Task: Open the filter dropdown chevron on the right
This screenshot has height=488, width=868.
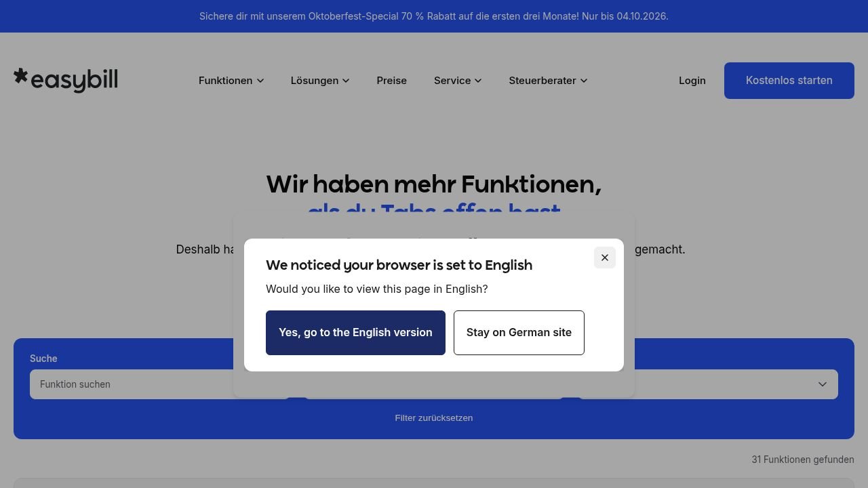Action: click(823, 384)
